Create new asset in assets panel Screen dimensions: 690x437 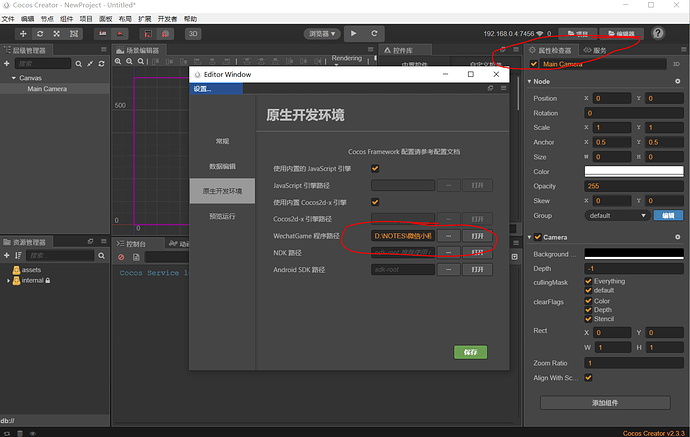click(7, 256)
